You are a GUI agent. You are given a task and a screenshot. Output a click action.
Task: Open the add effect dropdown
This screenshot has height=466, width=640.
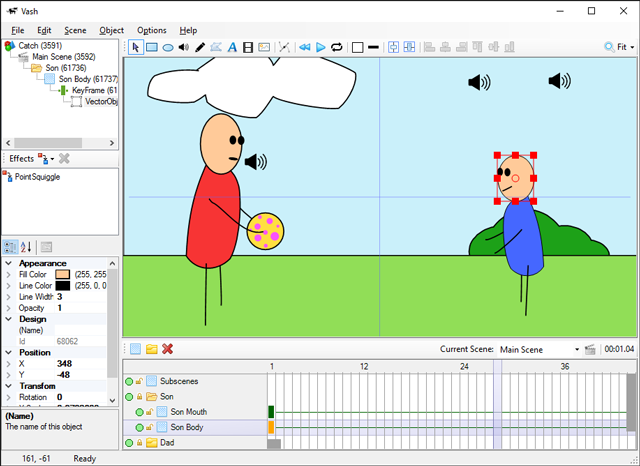tap(46, 158)
